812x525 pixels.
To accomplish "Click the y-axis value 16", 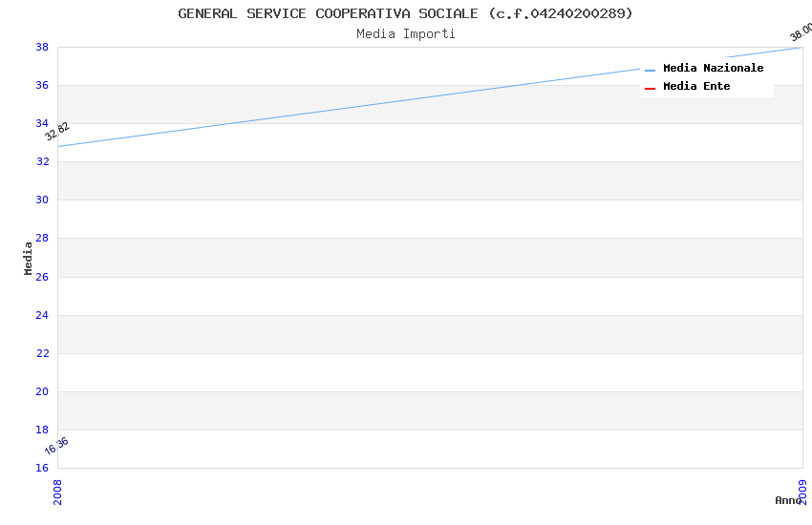I will (42, 468).
